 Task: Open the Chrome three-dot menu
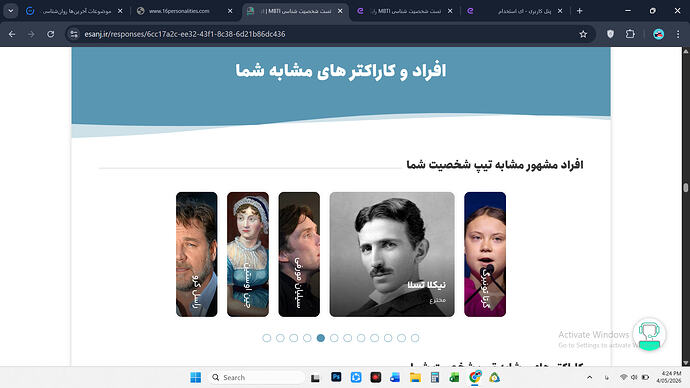[678, 34]
